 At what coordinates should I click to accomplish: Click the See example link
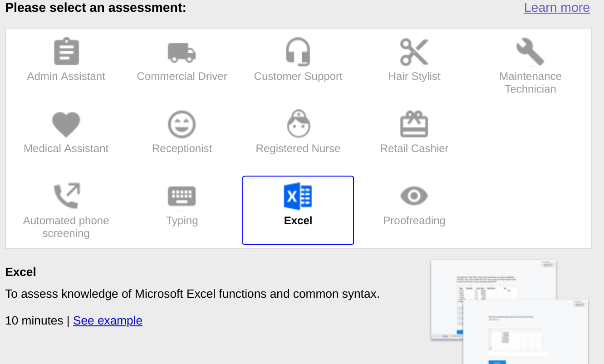pos(108,321)
